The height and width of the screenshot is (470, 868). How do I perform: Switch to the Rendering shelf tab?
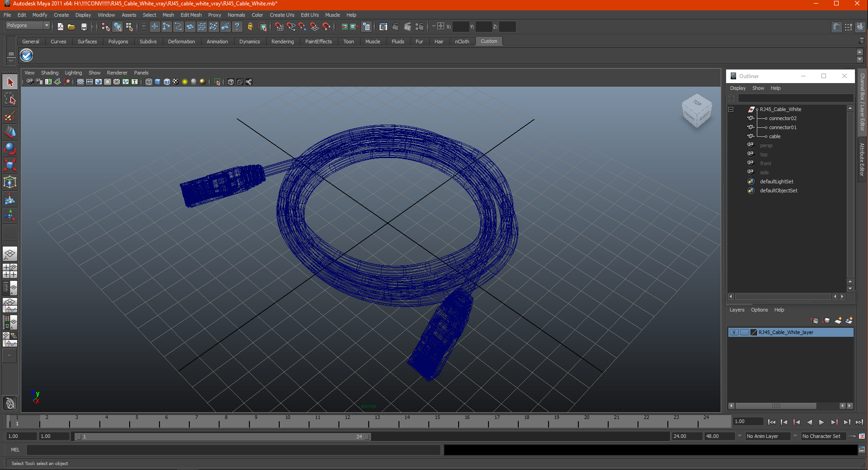282,42
